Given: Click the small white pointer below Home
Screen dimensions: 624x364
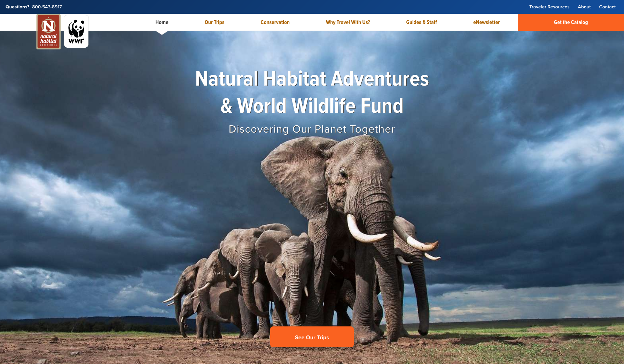Looking at the screenshot, I should pos(162,33).
